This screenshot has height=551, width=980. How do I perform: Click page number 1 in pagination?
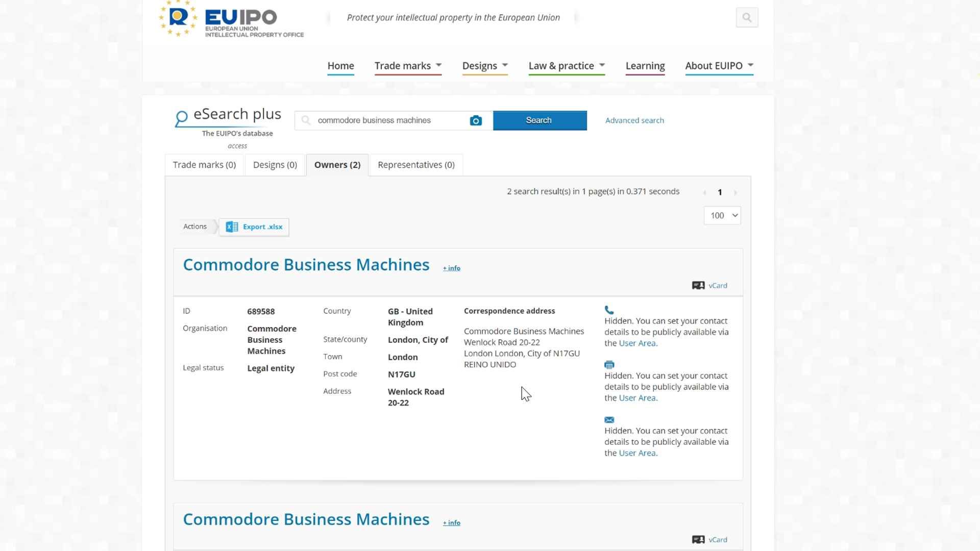(720, 192)
